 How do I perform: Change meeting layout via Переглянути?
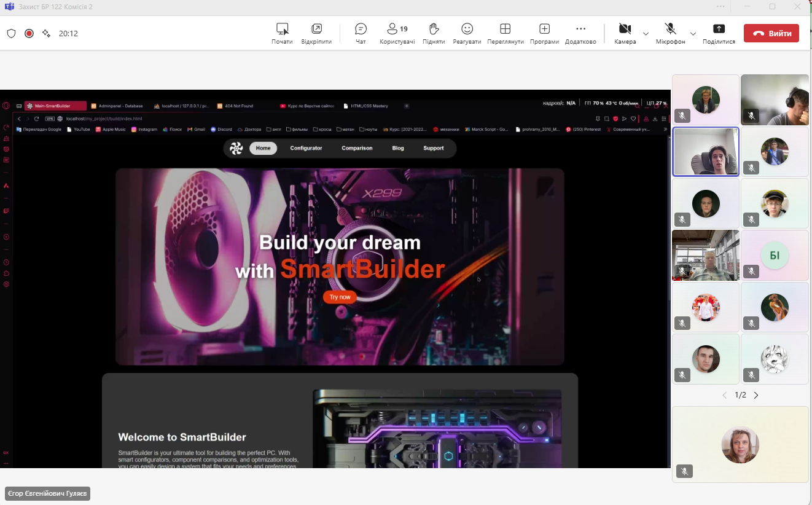[x=505, y=33]
